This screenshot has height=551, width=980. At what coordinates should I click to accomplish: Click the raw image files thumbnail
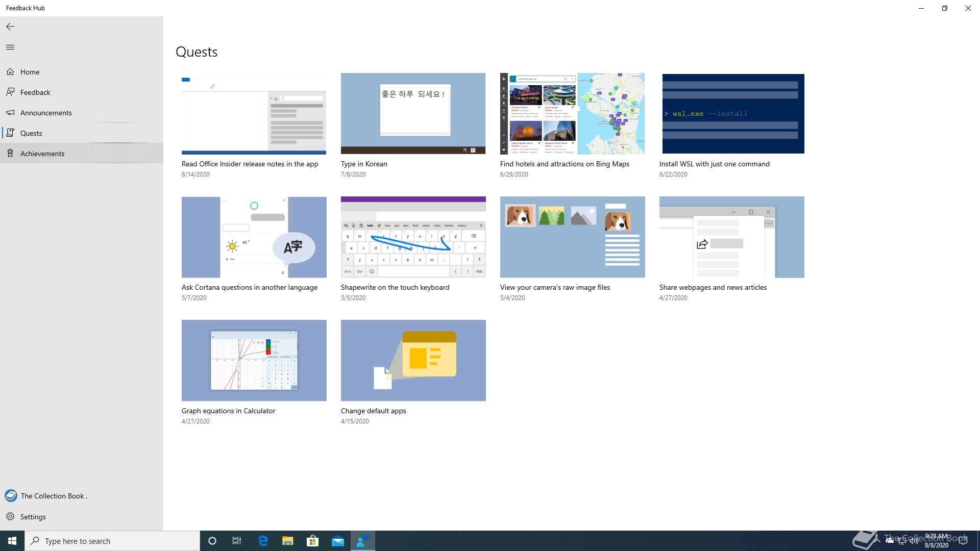pyautogui.click(x=573, y=237)
